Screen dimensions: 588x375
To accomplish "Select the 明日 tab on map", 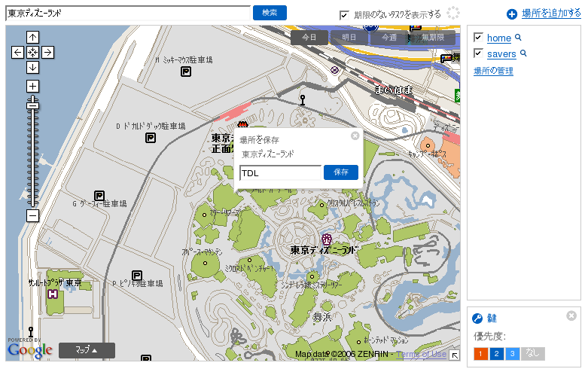I will pyautogui.click(x=349, y=37).
